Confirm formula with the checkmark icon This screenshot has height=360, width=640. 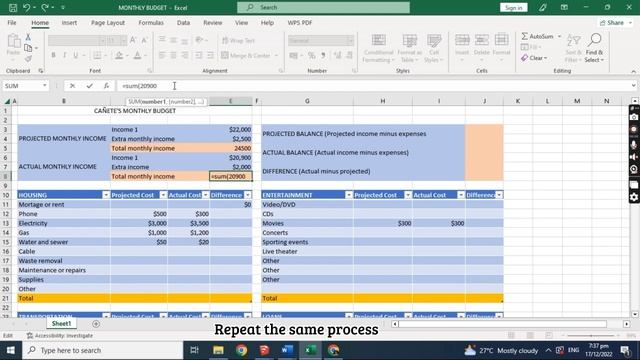(89, 86)
